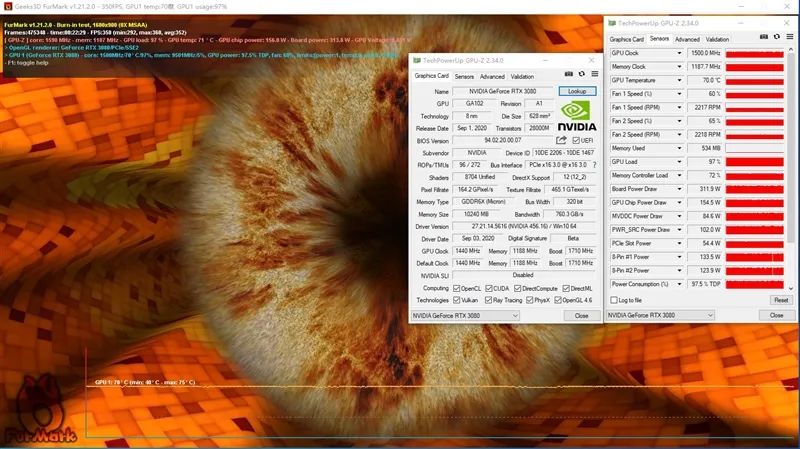Click the FurMark title bar app icon

click(8, 7)
